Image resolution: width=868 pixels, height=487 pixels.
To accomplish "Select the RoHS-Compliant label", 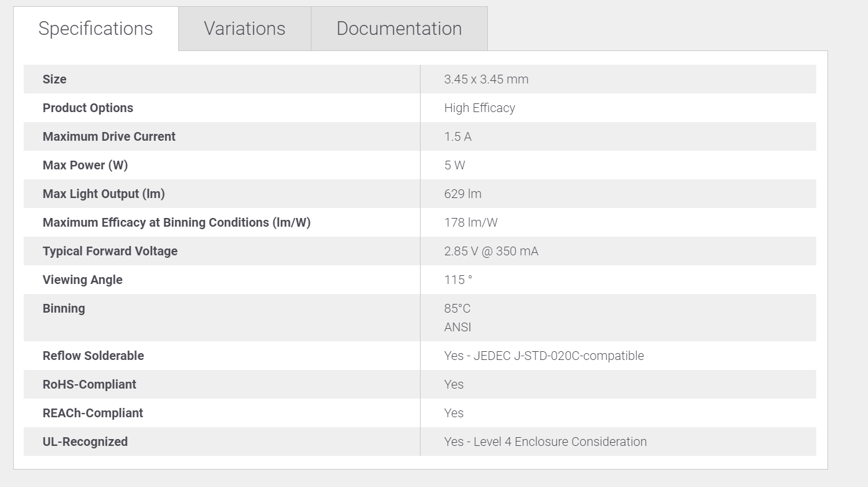I will tap(90, 384).
